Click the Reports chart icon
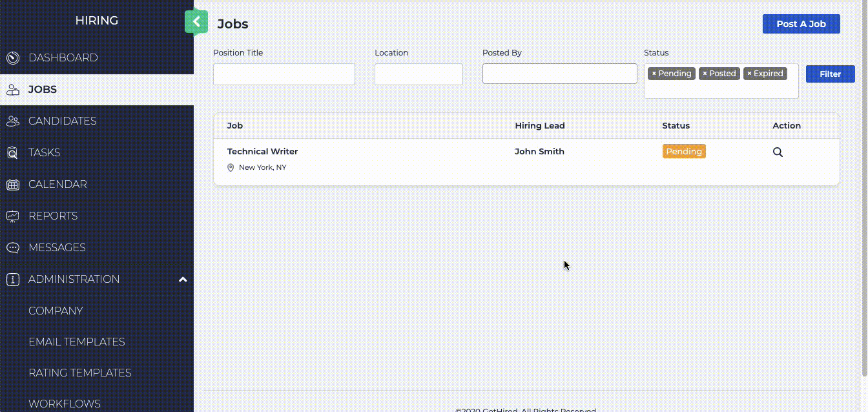This screenshot has height=412, width=868. [13, 216]
